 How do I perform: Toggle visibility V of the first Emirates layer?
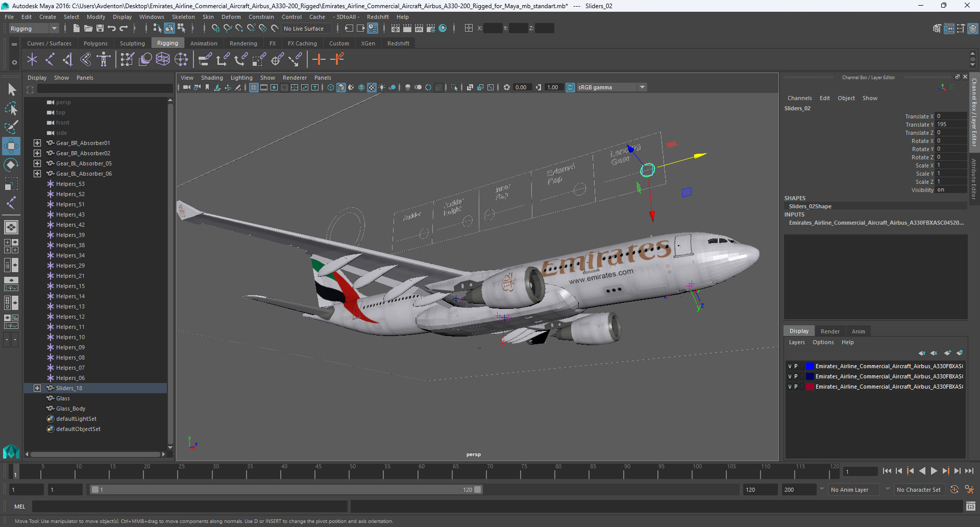[789, 366]
